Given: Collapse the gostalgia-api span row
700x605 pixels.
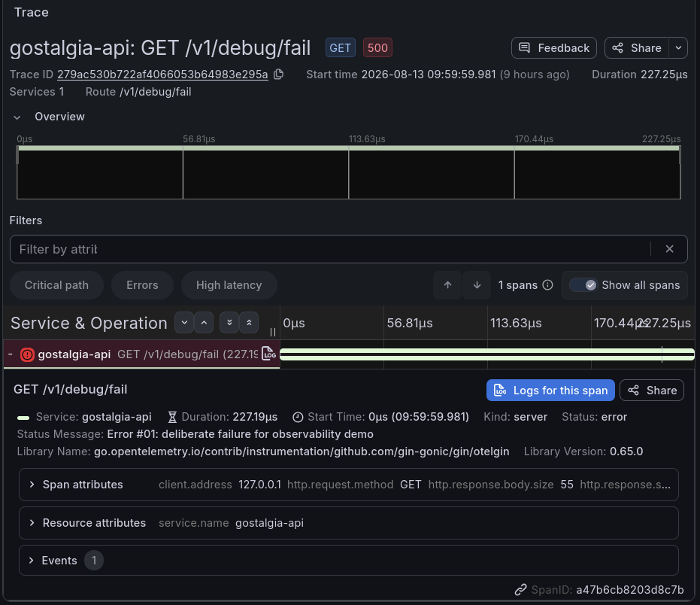Looking at the screenshot, I should [11, 354].
